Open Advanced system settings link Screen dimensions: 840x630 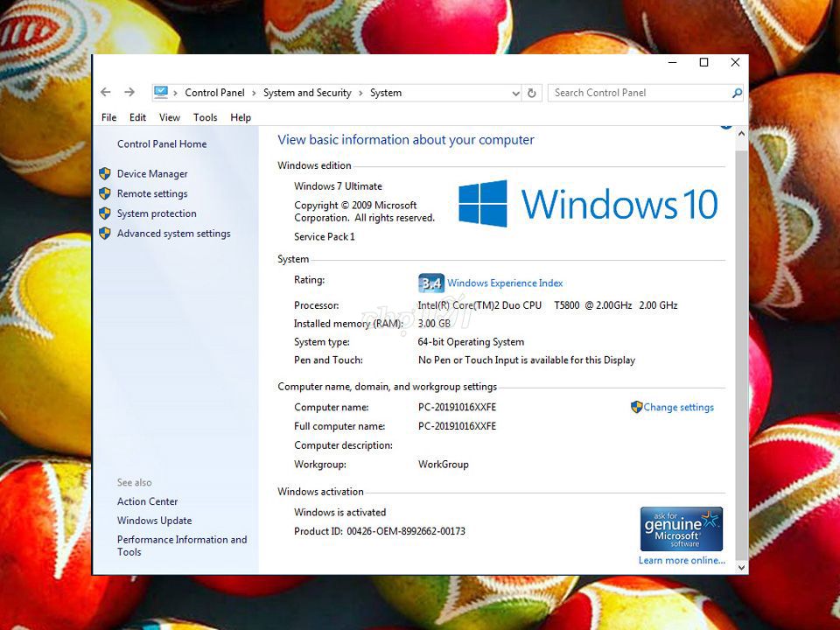173,233
